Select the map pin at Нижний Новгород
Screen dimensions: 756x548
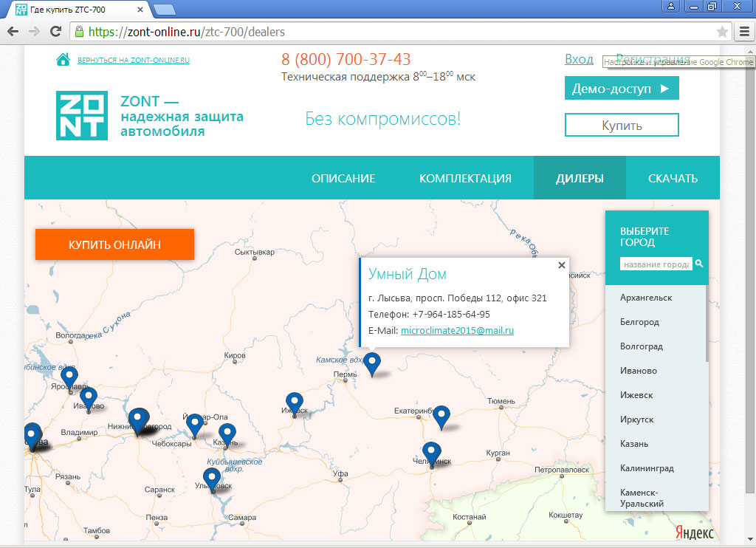pyautogui.click(x=138, y=422)
